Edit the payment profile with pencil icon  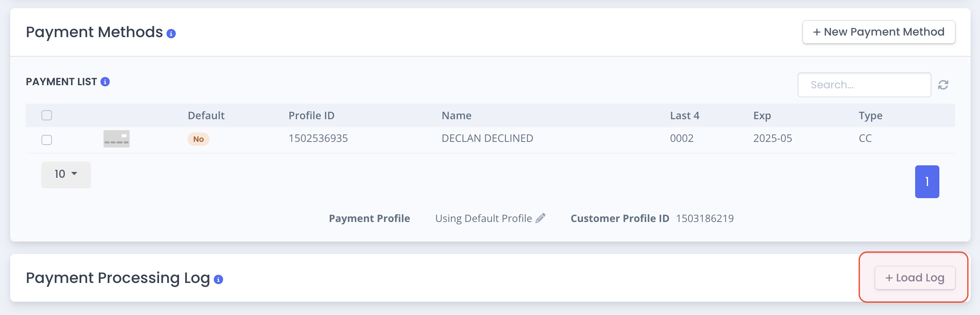click(540, 218)
